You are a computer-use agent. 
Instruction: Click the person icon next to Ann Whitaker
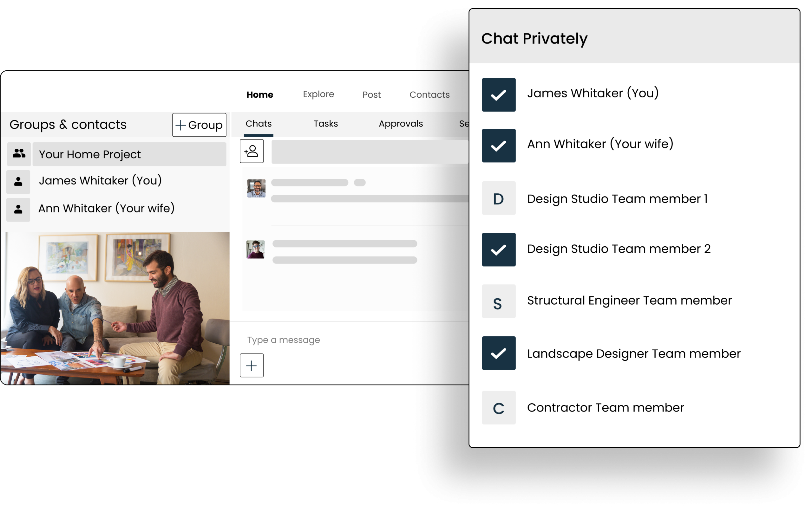tap(18, 209)
